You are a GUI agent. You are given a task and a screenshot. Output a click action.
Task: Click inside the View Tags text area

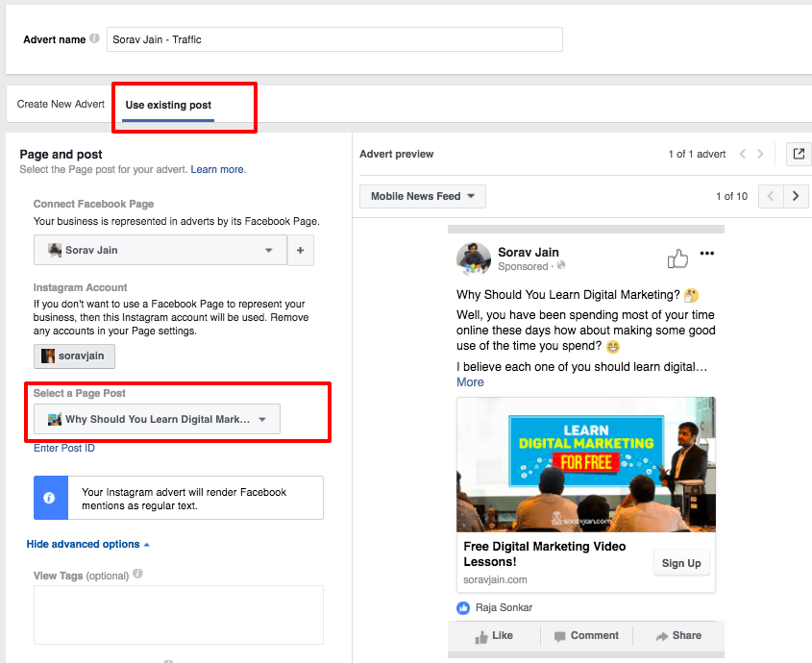coord(179,615)
